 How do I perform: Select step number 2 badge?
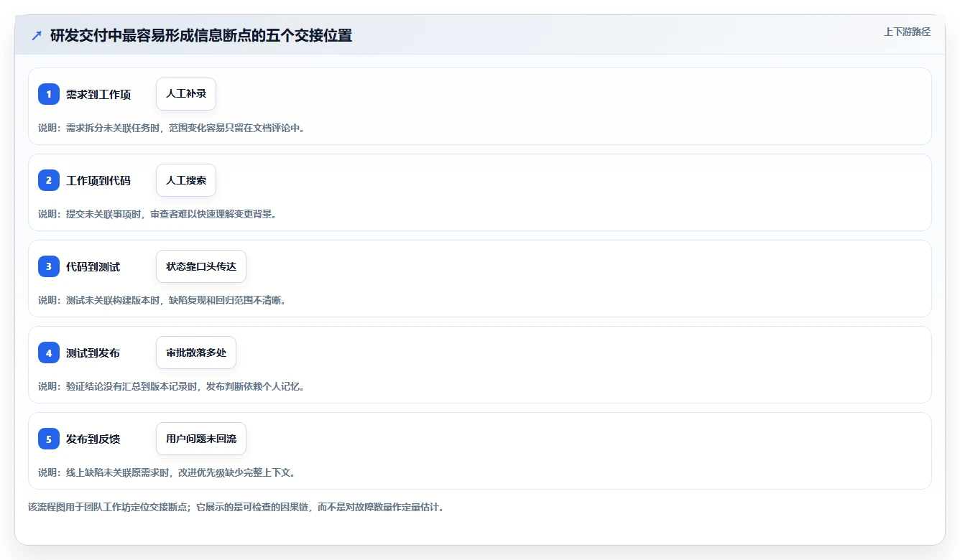49,180
